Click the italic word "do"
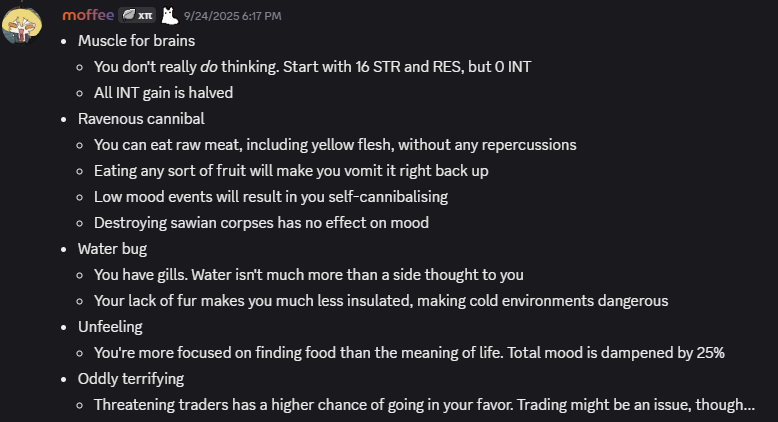Image resolution: width=778 pixels, height=422 pixels. tap(208, 66)
